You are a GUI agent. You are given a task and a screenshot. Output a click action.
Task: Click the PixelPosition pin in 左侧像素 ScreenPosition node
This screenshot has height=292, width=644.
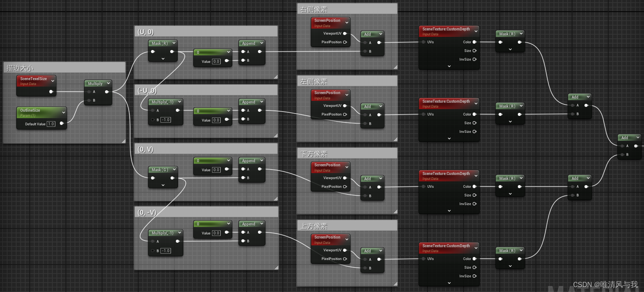(x=345, y=114)
